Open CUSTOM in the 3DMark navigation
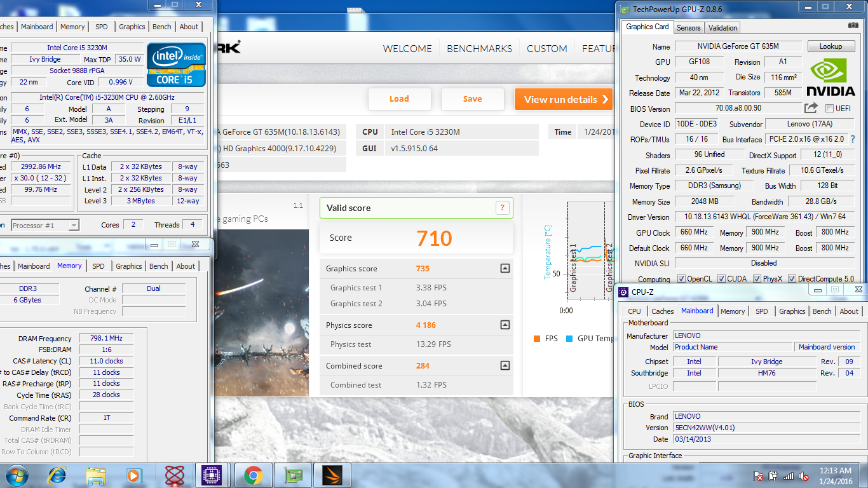Viewport: 868px width, 488px height. (x=547, y=48)
